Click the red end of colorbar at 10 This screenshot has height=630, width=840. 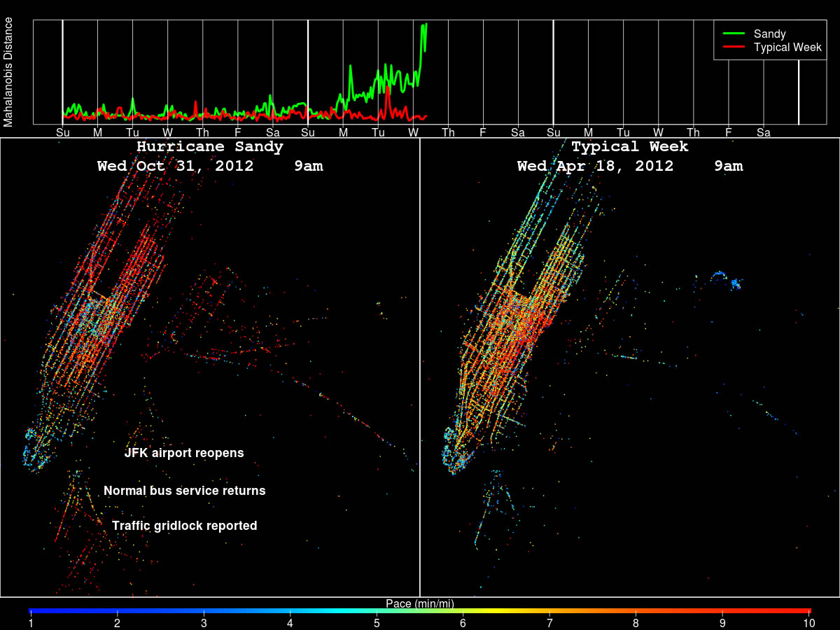pos(808,611)
